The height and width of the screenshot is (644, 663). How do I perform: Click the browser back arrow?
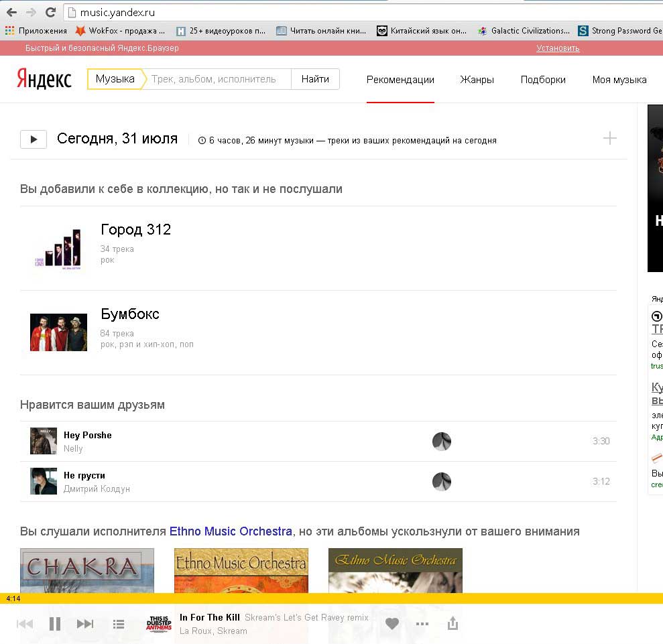click(x=12, y=12)
